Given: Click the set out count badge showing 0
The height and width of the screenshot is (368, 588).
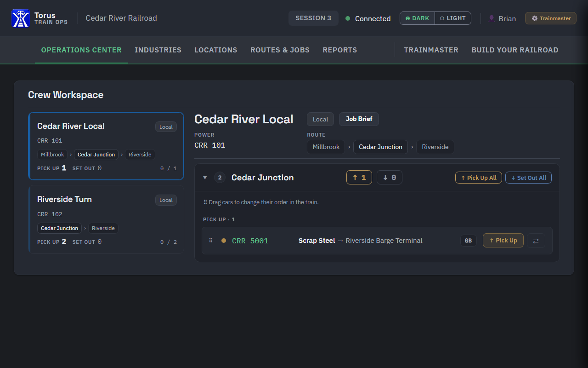Looking at the screenshot, I should pyautogui.click(x=390, y=178).
